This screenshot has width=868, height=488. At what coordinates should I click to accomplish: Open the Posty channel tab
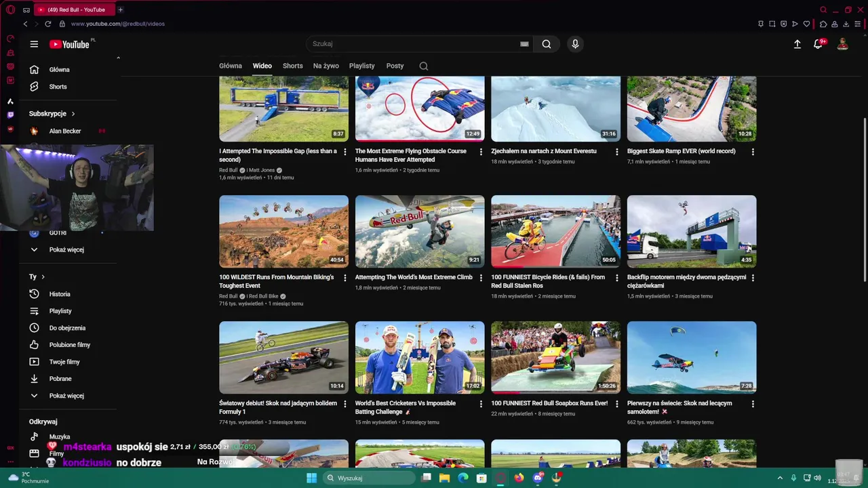pos(395,66)
